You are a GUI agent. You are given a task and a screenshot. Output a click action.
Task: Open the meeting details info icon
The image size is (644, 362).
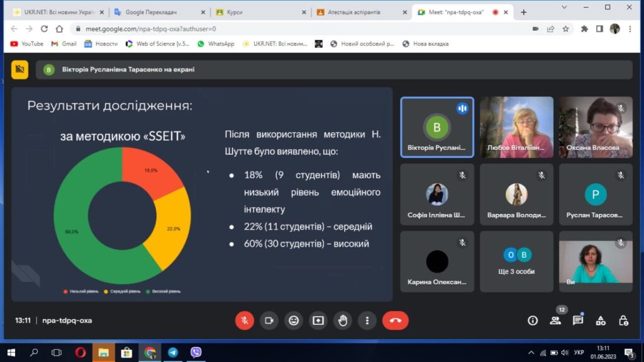pyautogui.click(x=533, y=320)
